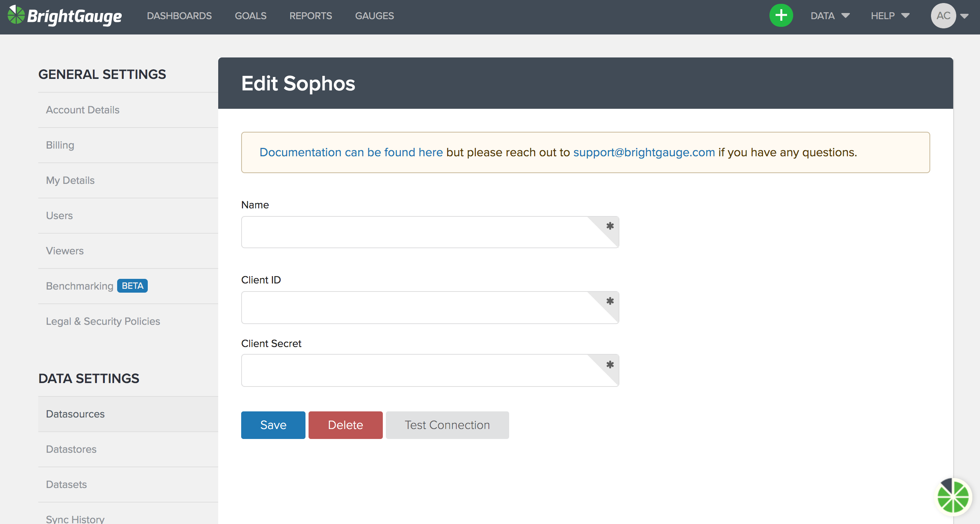The height and width of the screenshot is (524, 980).
Task: Open Legal & Security Policies
Action: tap(128, 321)
